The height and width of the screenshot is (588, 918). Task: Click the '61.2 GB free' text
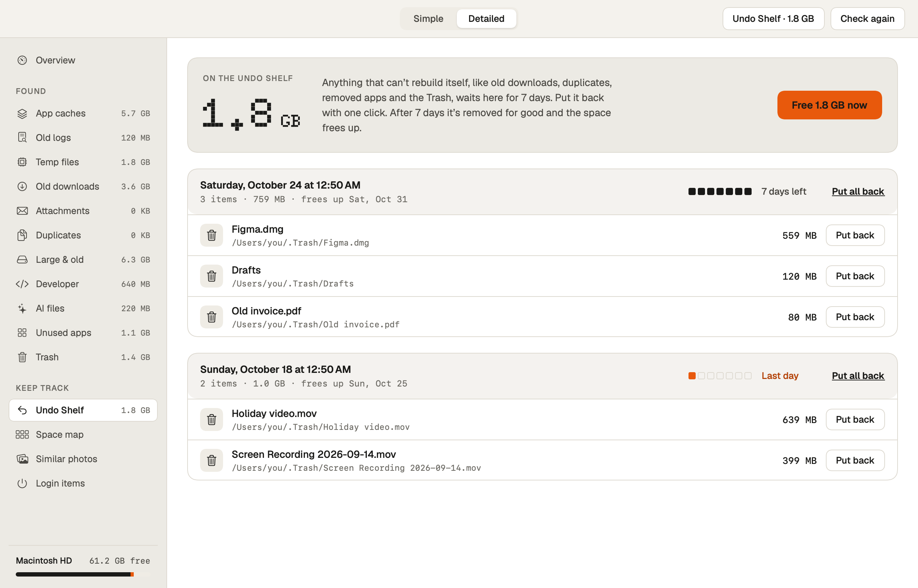(119, 560)
